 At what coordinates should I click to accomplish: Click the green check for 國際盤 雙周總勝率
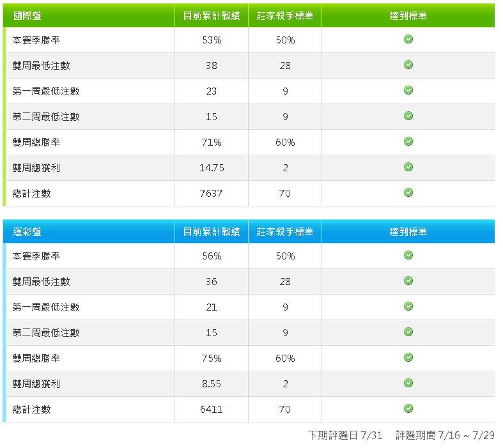coord(408,141)
